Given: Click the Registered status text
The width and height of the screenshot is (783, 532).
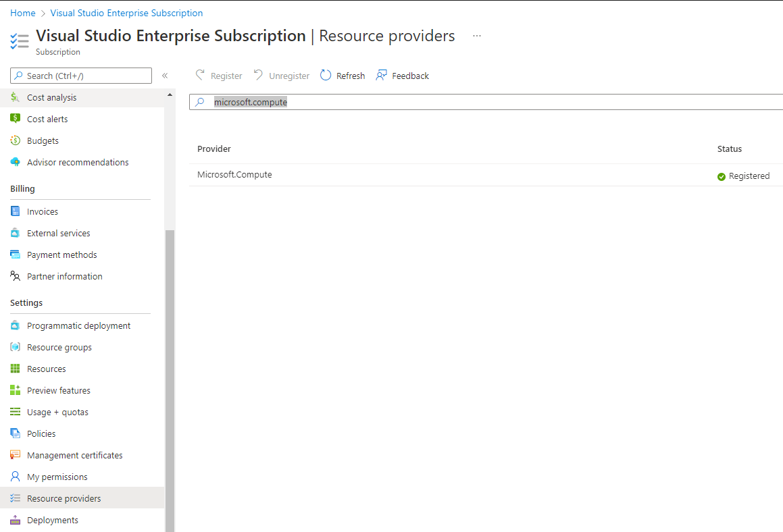Looking at the screenshot, I should (749, 176).
